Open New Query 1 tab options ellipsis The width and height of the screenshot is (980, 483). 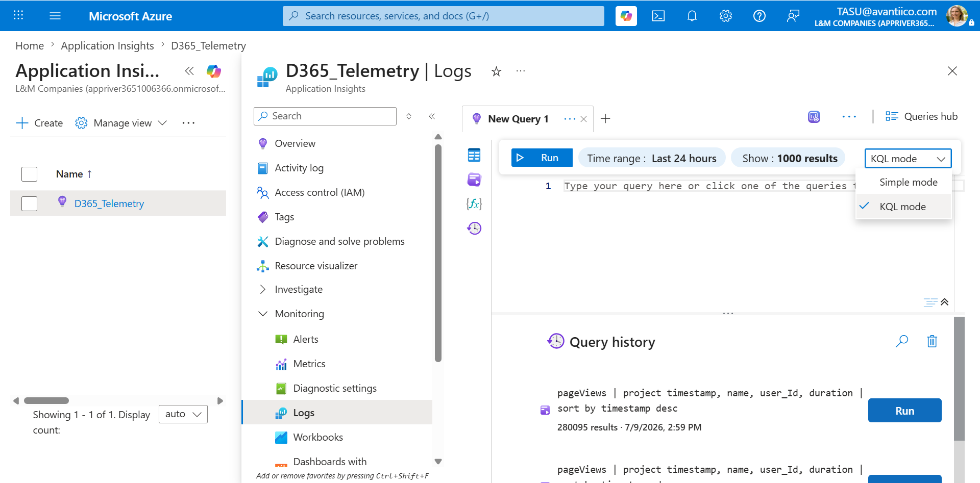(570, 119)
